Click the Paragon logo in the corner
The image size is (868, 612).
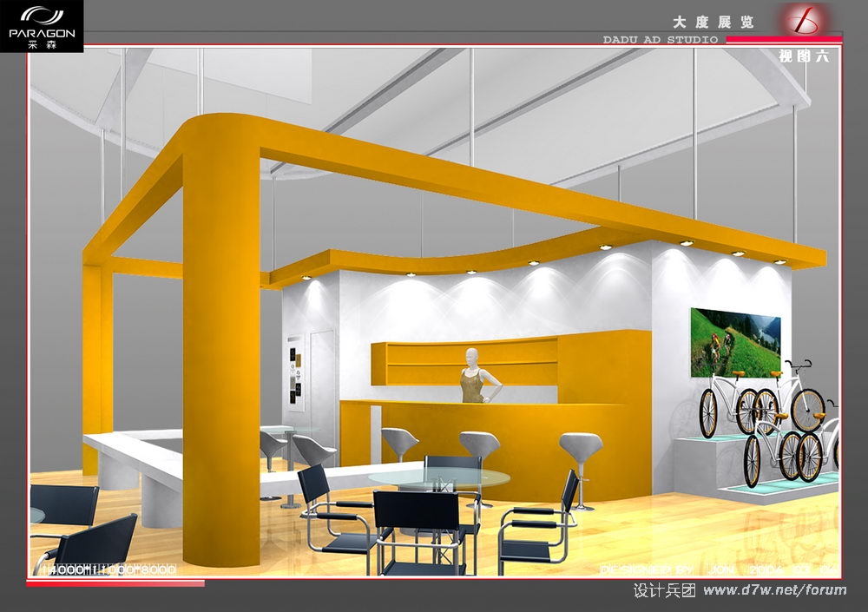tap(42, 26)
